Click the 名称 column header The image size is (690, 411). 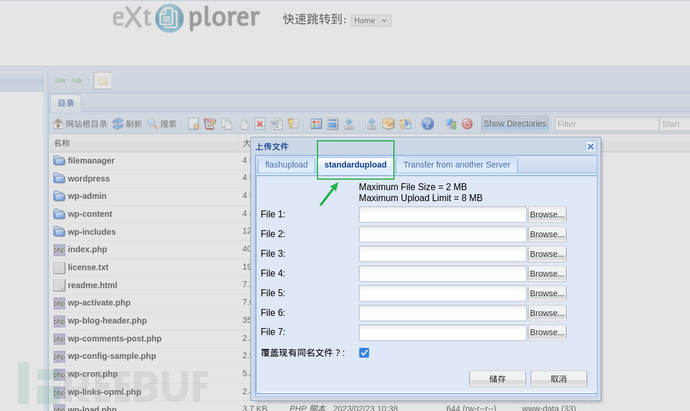[144, 143]
